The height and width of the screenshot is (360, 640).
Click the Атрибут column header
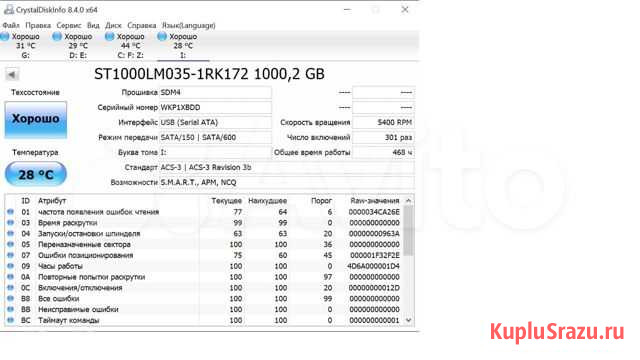point(52,201)
